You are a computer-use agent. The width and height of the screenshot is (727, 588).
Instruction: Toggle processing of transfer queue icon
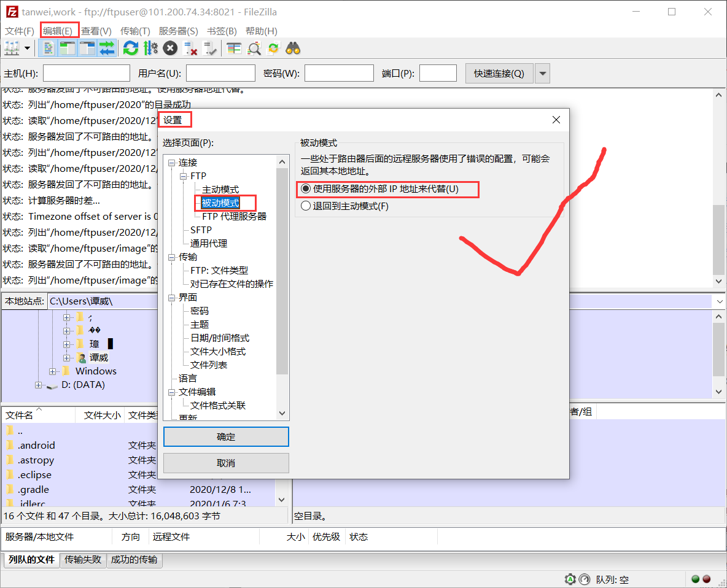(150, 48)
